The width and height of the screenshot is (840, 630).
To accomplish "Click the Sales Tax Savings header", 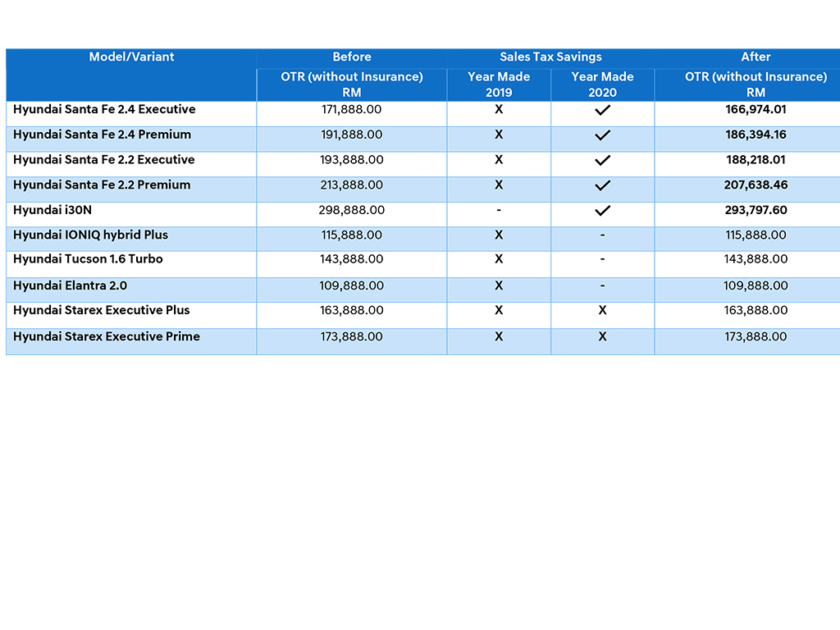I will click(x=550, y=57).
